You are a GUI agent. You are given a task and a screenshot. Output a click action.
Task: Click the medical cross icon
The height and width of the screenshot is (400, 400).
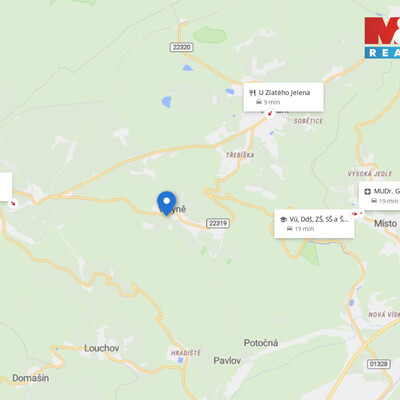click(x=367, y=192)
